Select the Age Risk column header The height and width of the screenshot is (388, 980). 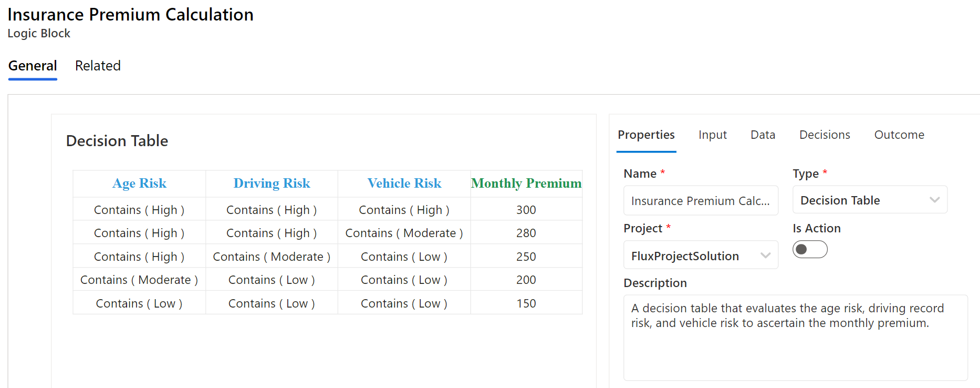[139, 183]
